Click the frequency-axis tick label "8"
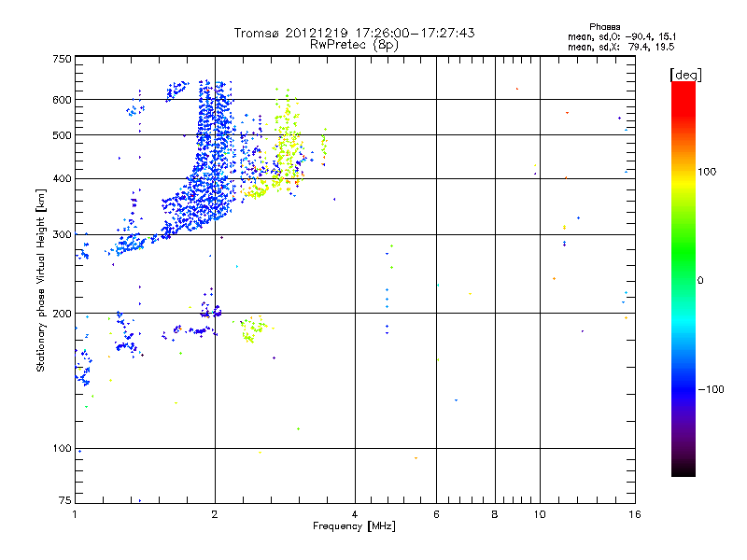The height and width of the screenshot is (560, 747). (495, 514)
